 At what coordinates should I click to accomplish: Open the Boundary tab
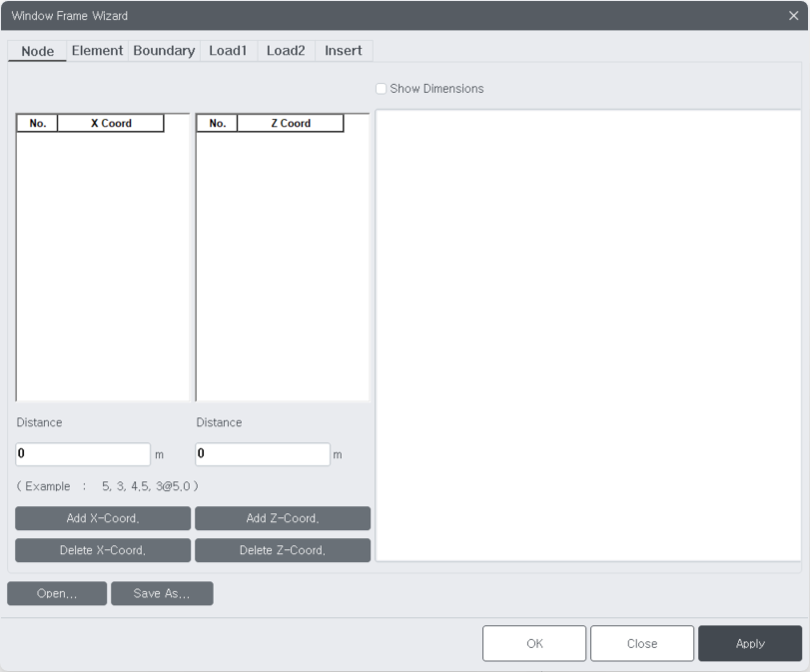click(x=163, y=50)
